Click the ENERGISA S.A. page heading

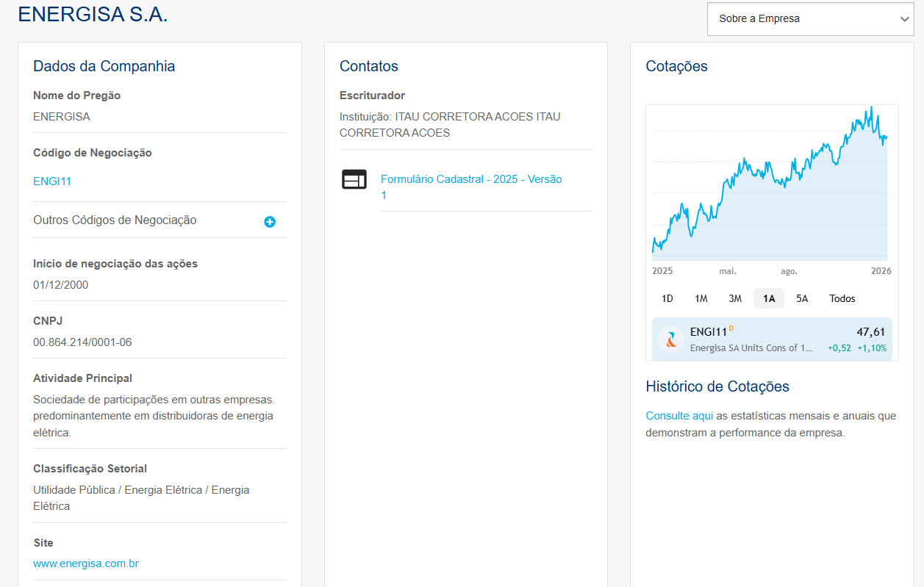coord(93,14)
